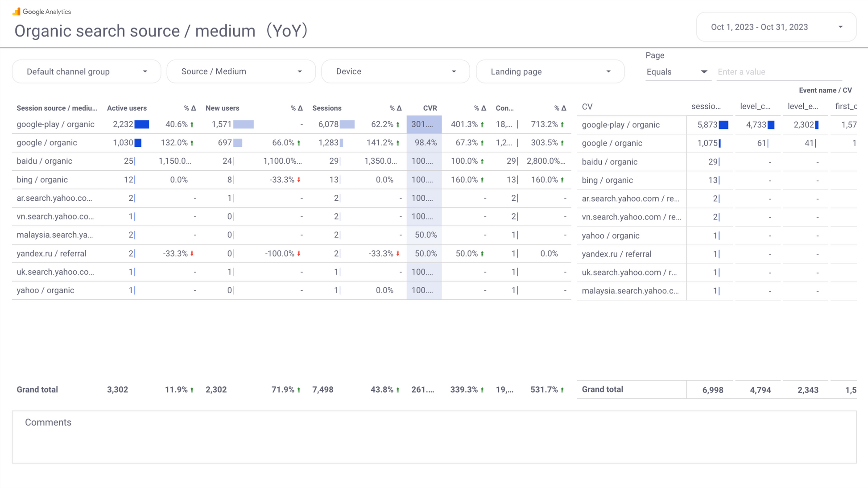Expand the Device filter dropdown
This screenshot has height=488, width=868.
[x=395, y=71]
